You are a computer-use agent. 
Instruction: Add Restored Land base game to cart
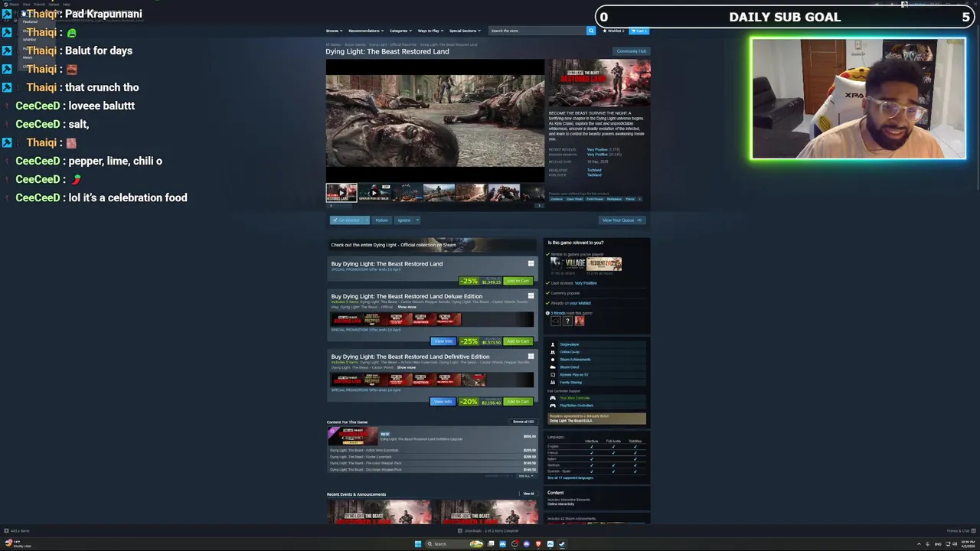(518, 281)
